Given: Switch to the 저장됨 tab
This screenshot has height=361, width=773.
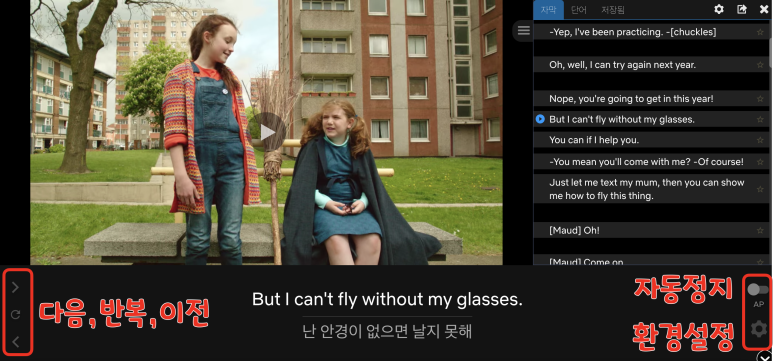Looking at the screenshot, I should tap(612, 9).
